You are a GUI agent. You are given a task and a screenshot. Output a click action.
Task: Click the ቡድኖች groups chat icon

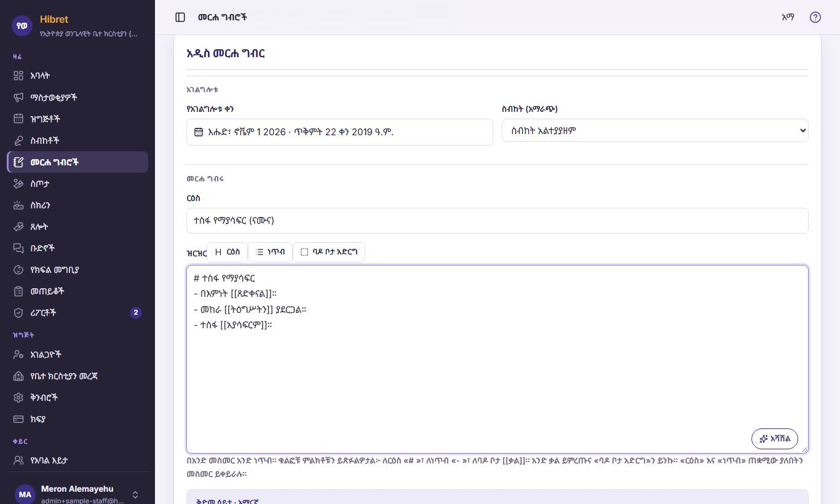pos(18,248)
